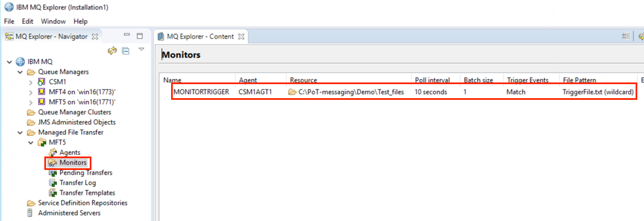Select Queue Manager Clusters in tree
This screenshot has width=644, height=221.
click(x=75, y=112)
